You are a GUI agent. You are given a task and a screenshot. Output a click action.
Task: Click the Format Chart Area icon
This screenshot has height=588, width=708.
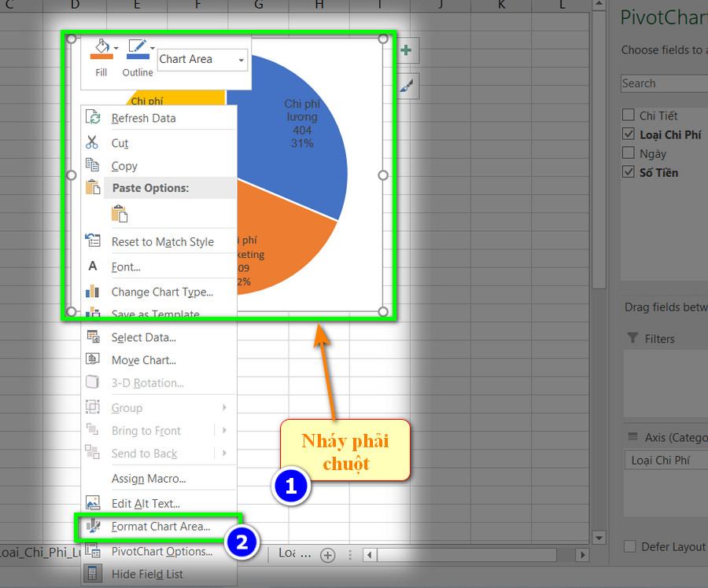point(93,526)
